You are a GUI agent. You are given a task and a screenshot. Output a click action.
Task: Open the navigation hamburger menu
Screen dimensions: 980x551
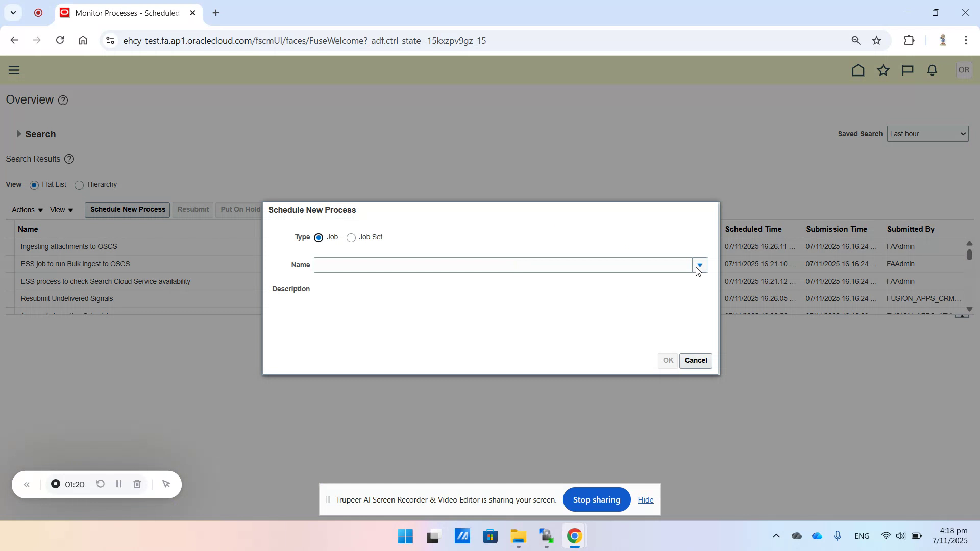pyautogui.click(x=14, y=70)
